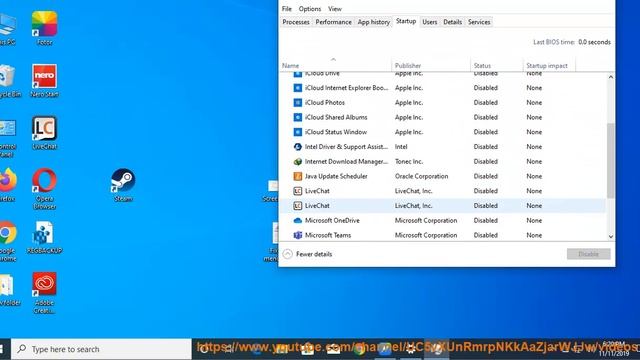Select the Microsoft Teams entry name
Viewport: 640px width, 360px height.
pyautogui.click(x=328, y=235)
